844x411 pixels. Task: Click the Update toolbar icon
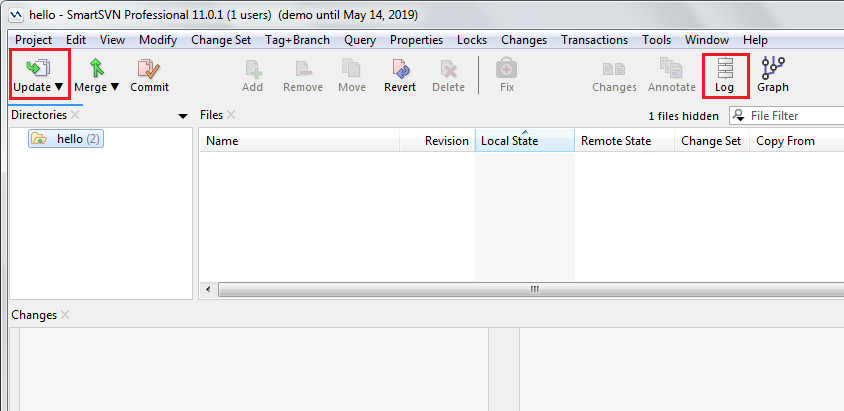pyautogui.click(x=38, y=68)
